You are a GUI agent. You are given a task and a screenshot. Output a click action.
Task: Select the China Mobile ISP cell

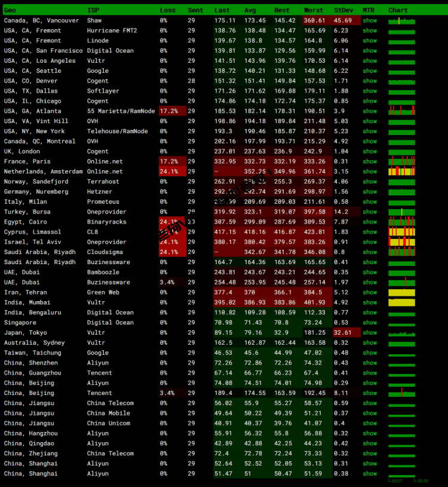click(109, 414)
